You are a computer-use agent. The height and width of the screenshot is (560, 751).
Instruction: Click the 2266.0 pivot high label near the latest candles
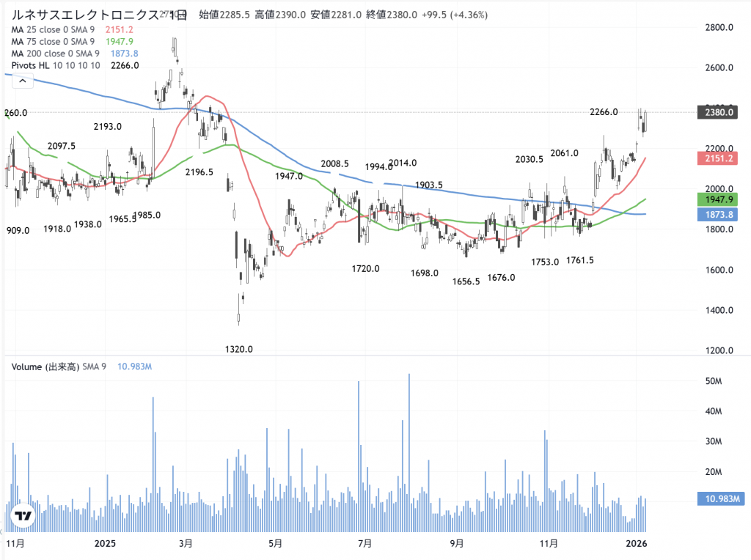click(x=604, y=112)
